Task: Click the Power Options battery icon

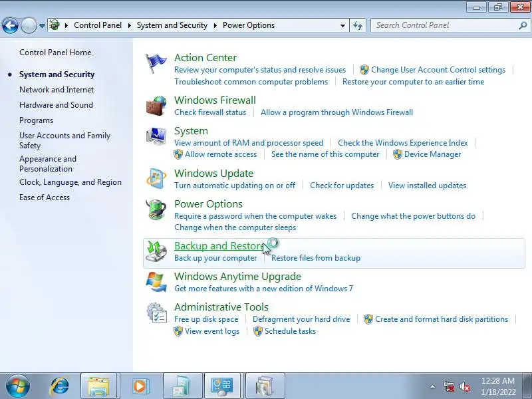Action: (156, 209)
